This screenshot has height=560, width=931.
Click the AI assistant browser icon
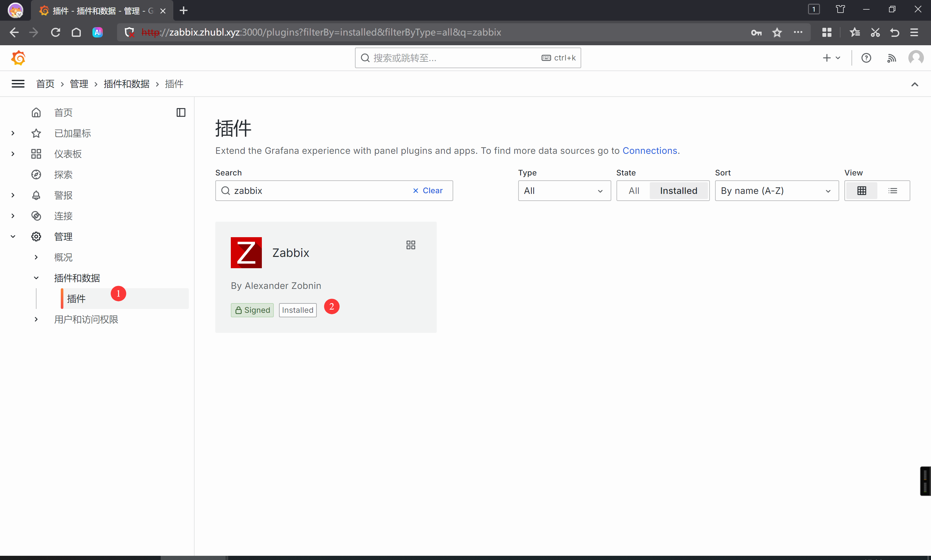click(98, 32)
